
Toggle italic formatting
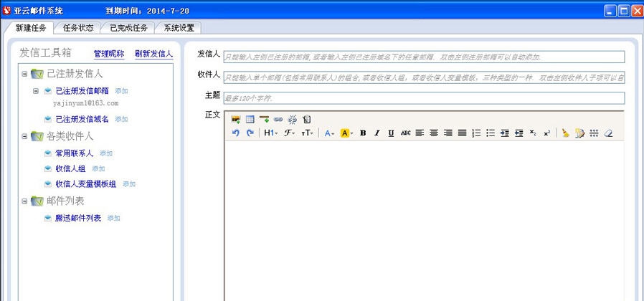coord(377,133)
